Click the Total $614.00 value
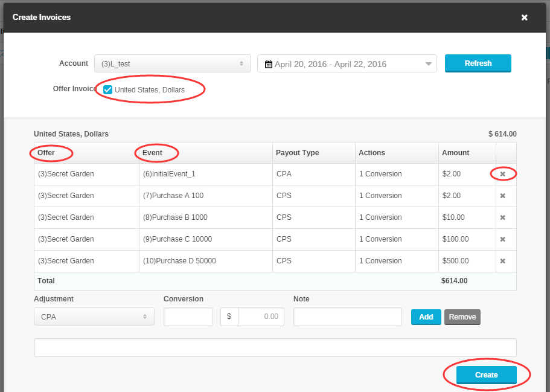 coord(454,281)
